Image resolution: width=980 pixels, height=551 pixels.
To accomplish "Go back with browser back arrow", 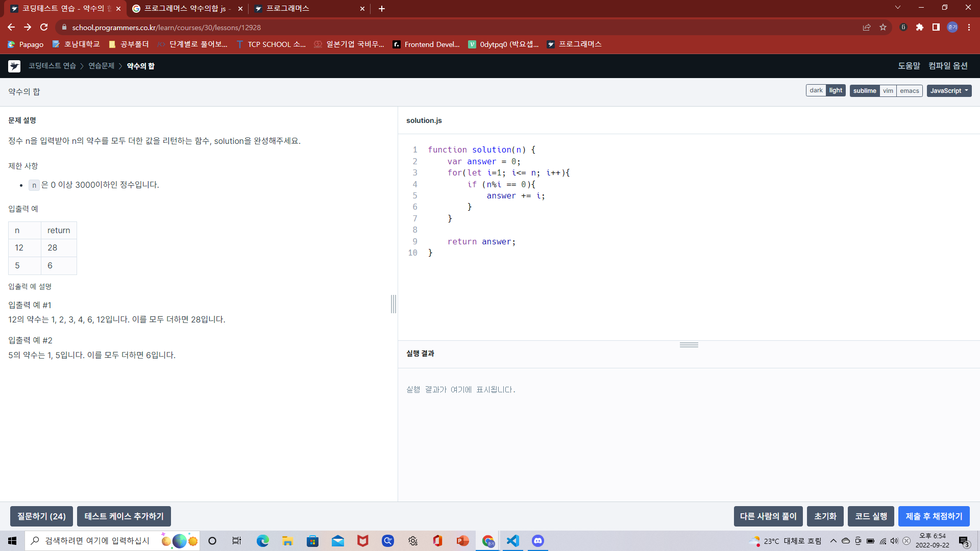I will [11, 27].
